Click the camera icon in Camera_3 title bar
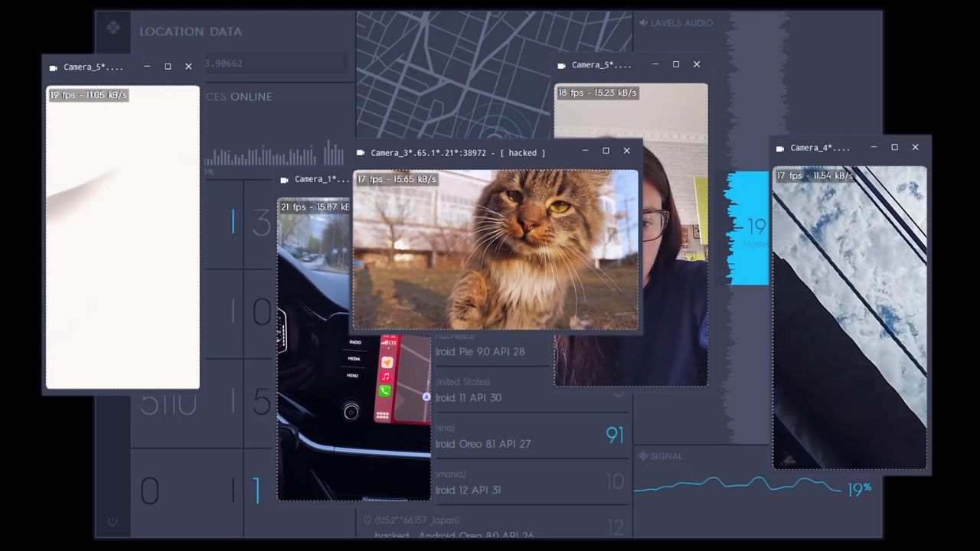Screen dimensions: 980x551 [361, 153]
